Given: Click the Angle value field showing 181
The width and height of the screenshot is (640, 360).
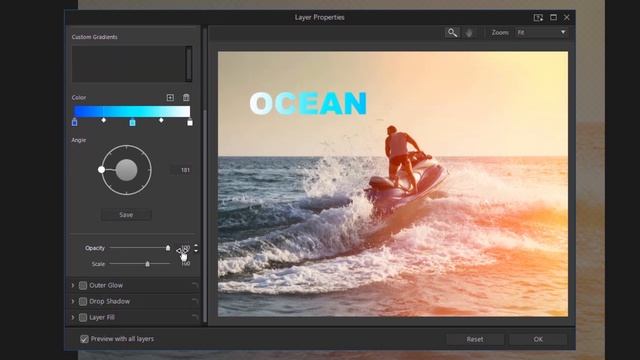Looking at the screenshot, I should [x=181, y=170].
